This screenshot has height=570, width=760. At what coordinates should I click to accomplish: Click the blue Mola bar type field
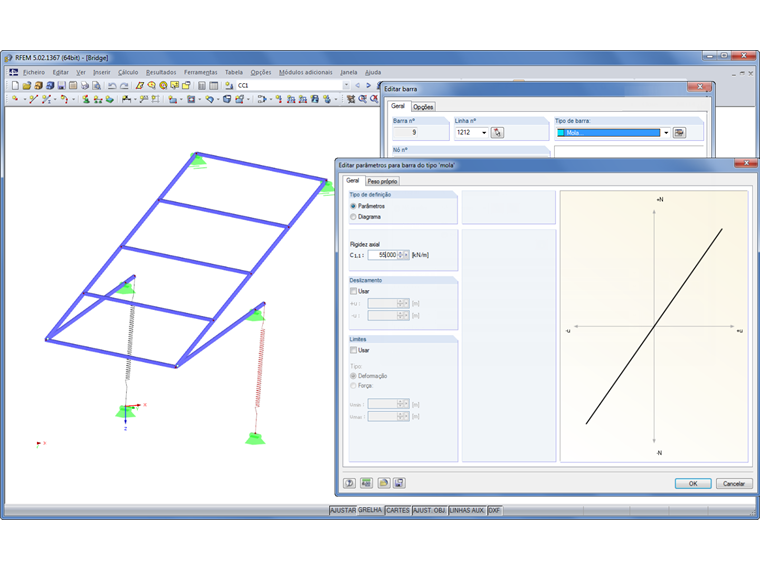tap(608, 132)
